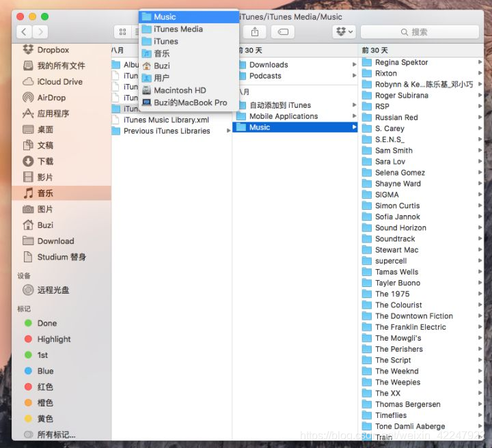Image resolution: width=492 pixels, height=448 pixels.
Task: Select the Thomas Bergersen folder
Action: click(x=422, y=404)
